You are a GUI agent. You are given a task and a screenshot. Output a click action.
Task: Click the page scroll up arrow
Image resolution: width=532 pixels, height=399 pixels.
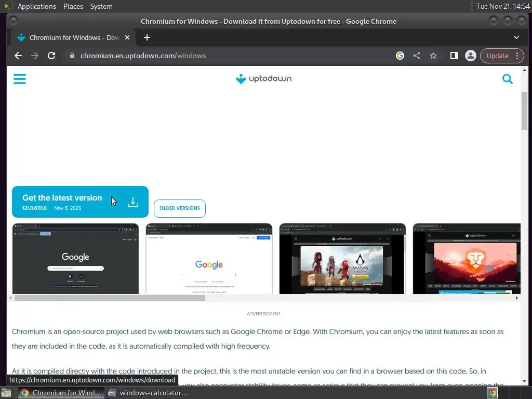coord(524,70)
